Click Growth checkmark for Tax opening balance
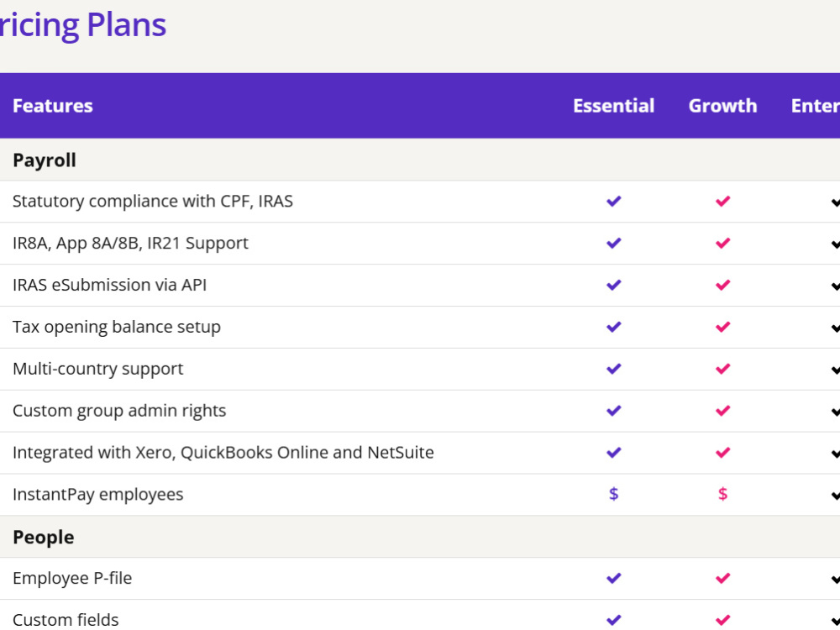This screenshot has width=840, height=630. (x=722, y=327)
